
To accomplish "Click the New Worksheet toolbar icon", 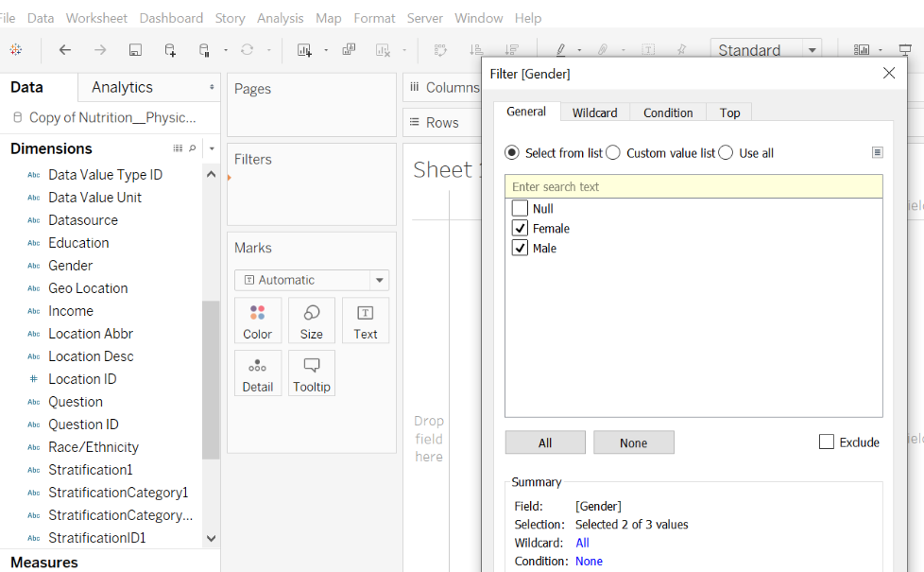I will 304,50.
